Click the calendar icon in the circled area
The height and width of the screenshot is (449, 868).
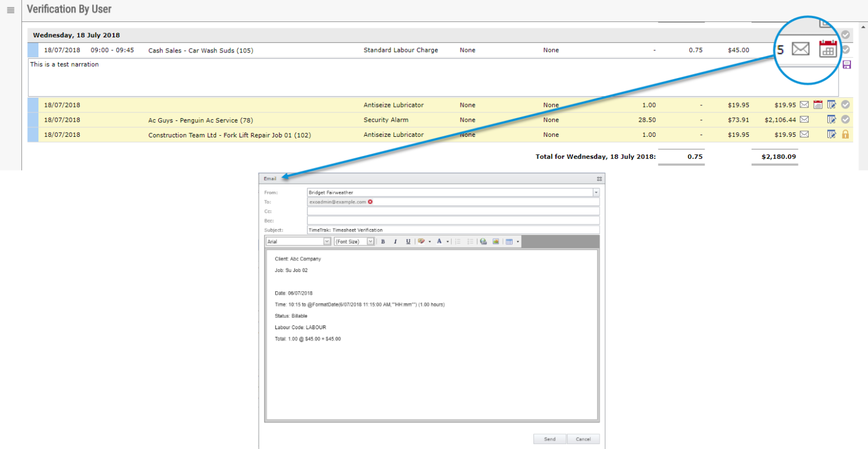point(828,49)
